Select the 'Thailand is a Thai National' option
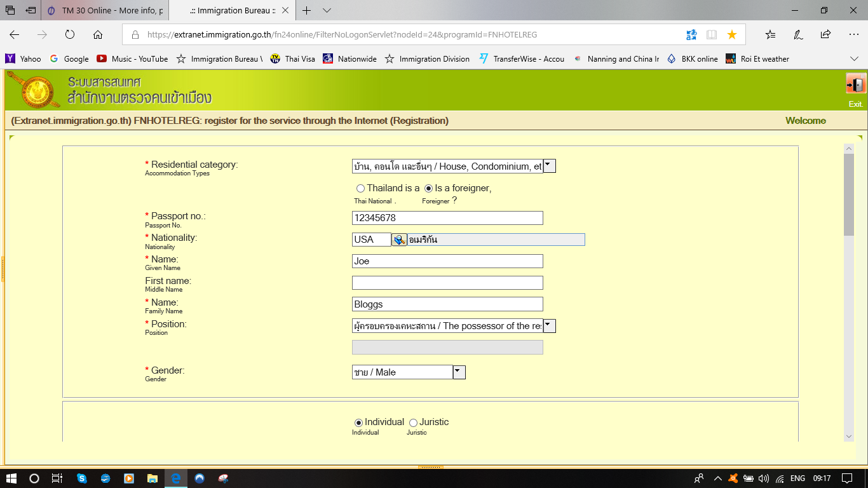The width and height of the screenshot is (868, 488). click(360, 188)
